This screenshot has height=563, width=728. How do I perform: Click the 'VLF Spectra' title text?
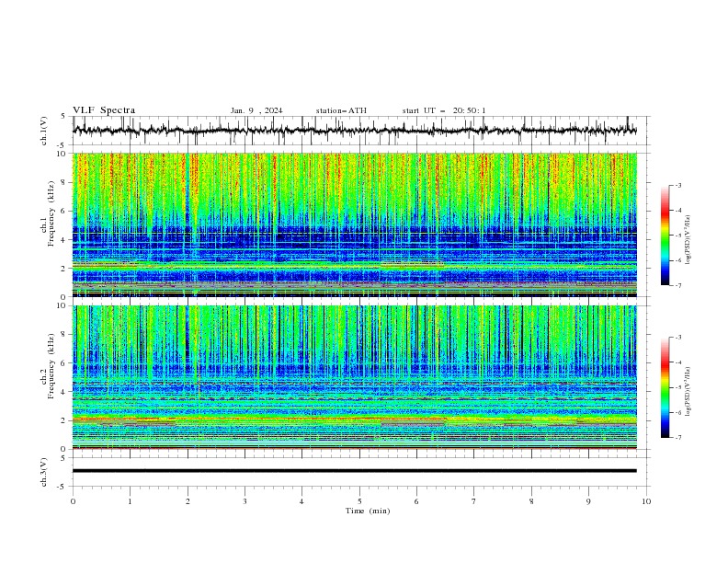point(104,110)
